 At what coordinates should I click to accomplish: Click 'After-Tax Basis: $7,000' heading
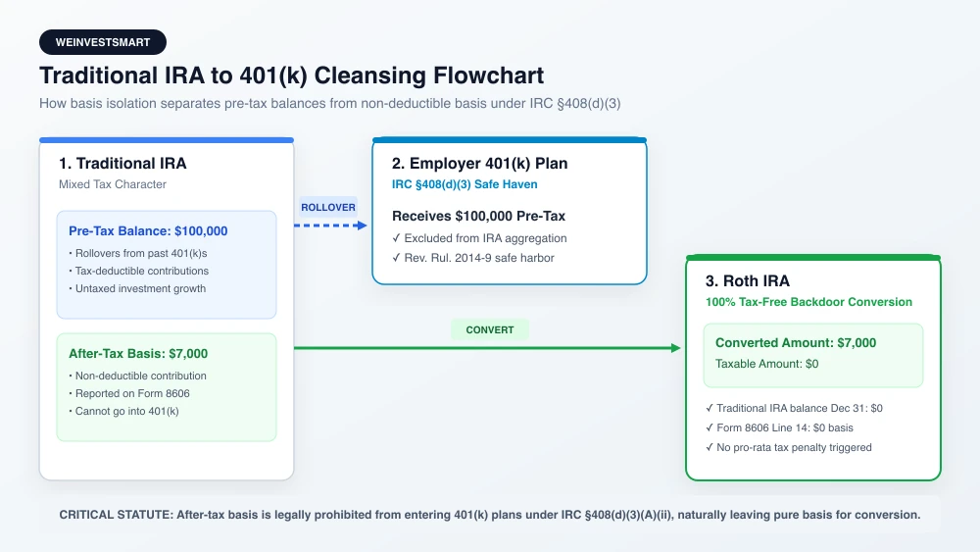pos(138,353)
